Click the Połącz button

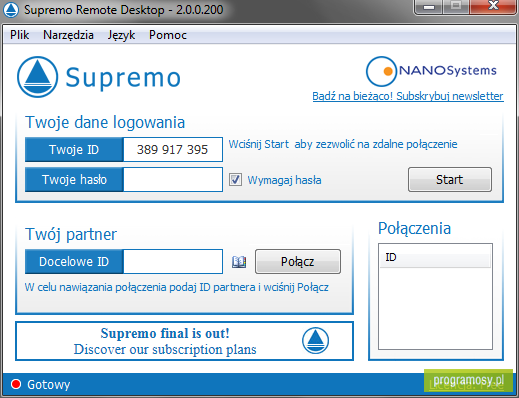(298, 261)
